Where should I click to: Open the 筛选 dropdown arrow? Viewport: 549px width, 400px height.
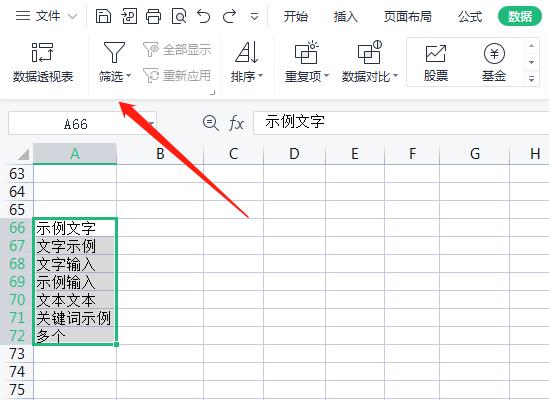pyautogui.click(x=128, y=76)
